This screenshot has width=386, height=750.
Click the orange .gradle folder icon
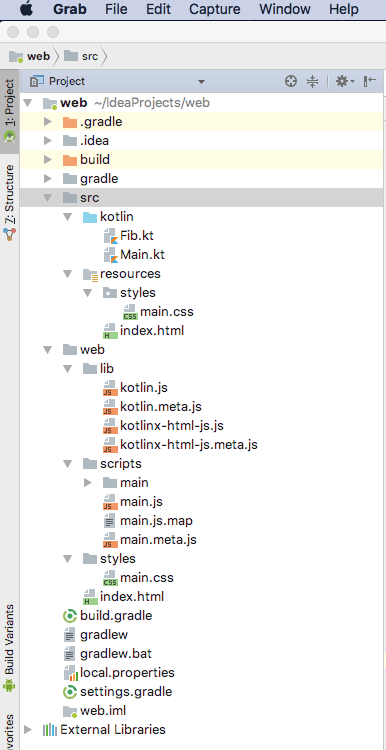click(70, 122)
